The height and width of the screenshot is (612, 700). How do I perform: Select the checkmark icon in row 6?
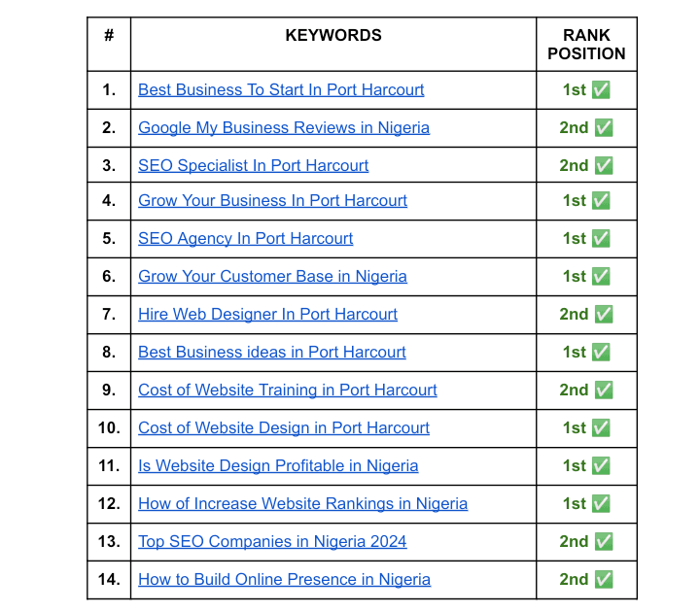point(601,277)
